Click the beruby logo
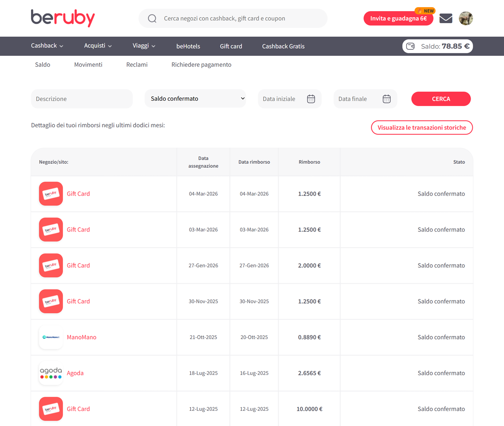The image size is (504, 426). pyautogui.click(x=63, y=18)
